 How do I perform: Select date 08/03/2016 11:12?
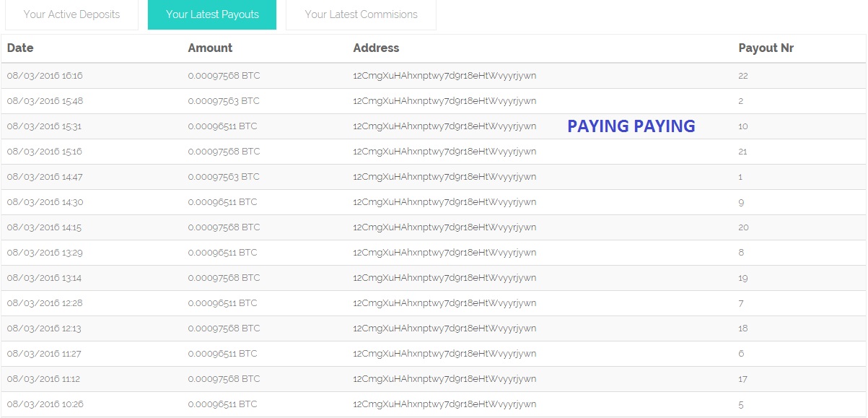tap(45, 379)
